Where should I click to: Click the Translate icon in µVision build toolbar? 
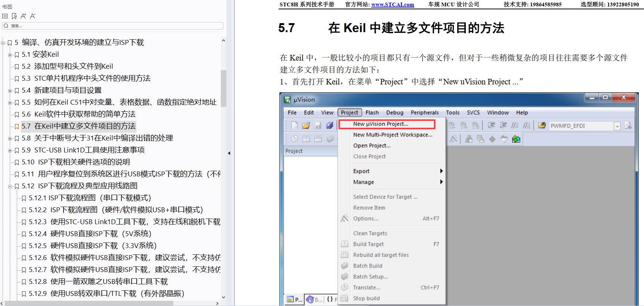(294, 139)
